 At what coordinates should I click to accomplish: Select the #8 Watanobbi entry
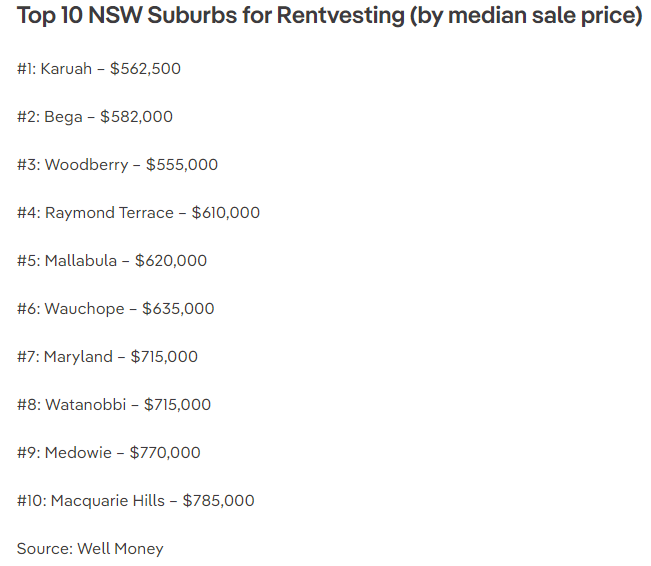tap(114, 404)
